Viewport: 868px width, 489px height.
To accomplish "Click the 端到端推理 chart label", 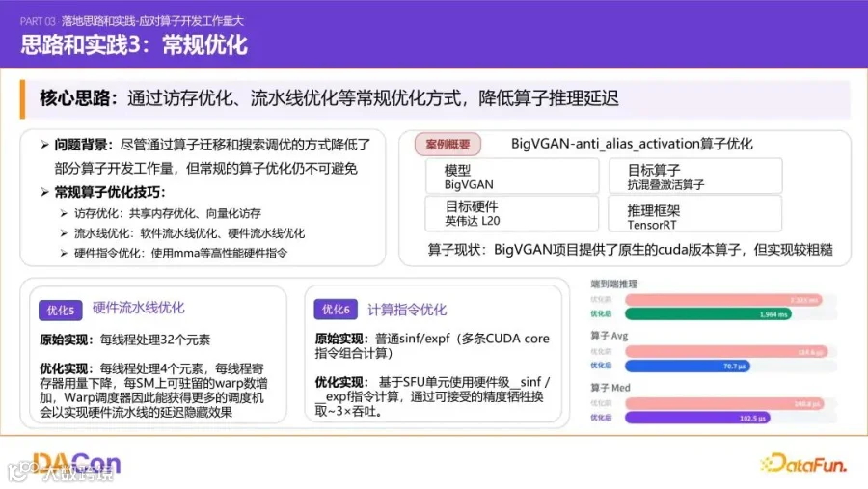I will coord(614,285).
